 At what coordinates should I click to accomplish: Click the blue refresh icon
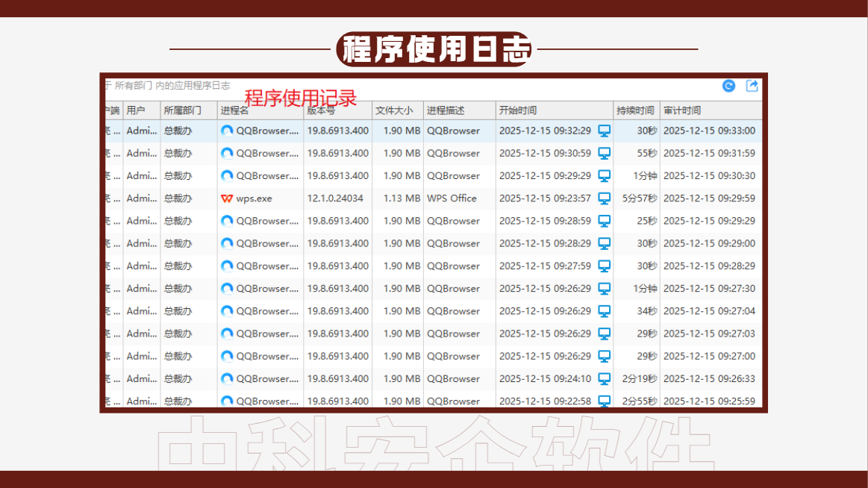[x=728, y=86]
